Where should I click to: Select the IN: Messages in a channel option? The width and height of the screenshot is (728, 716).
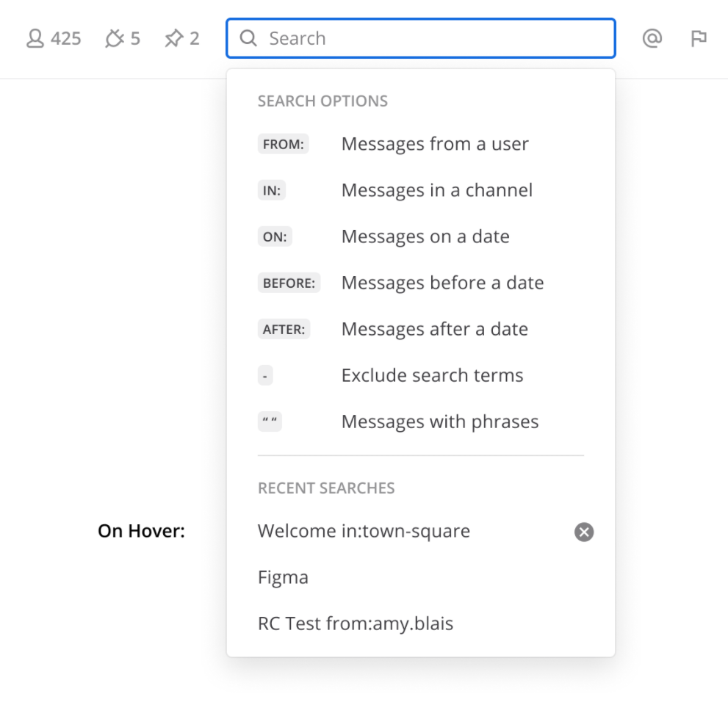[x=421, y=190]
